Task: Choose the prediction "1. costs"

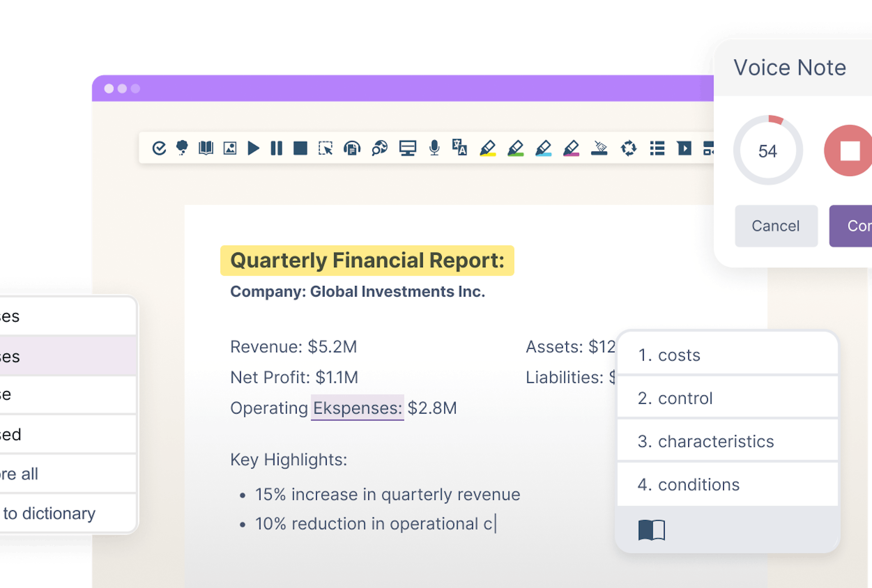Action: (x=727, y=355)
